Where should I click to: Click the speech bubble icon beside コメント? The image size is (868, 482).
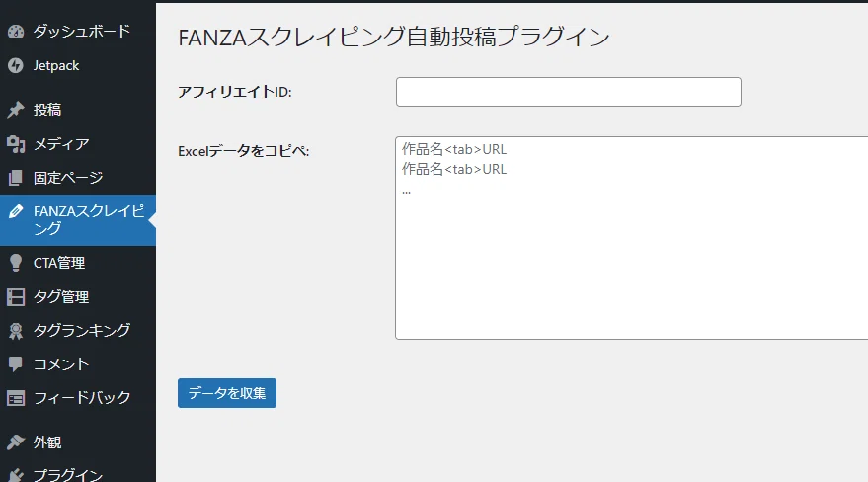pyautogui.click(x=16, y=364)
